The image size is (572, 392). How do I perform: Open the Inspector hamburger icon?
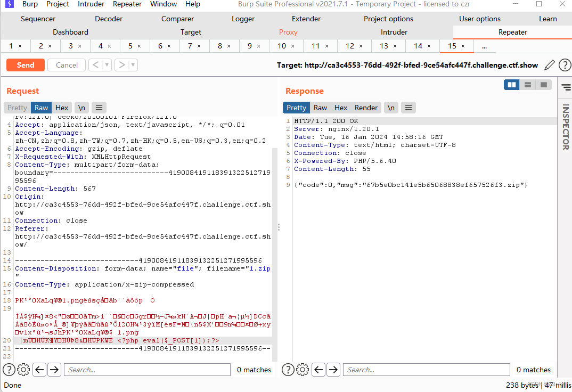566,87
